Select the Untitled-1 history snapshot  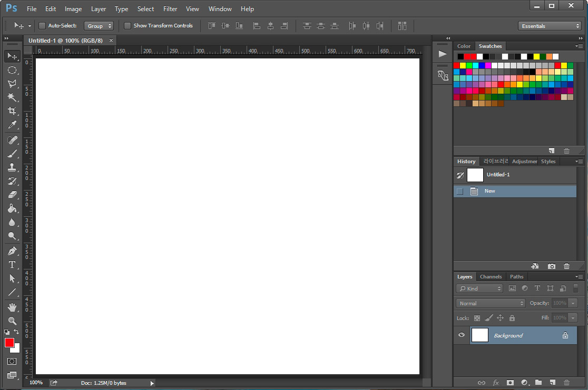pos(515,175)
